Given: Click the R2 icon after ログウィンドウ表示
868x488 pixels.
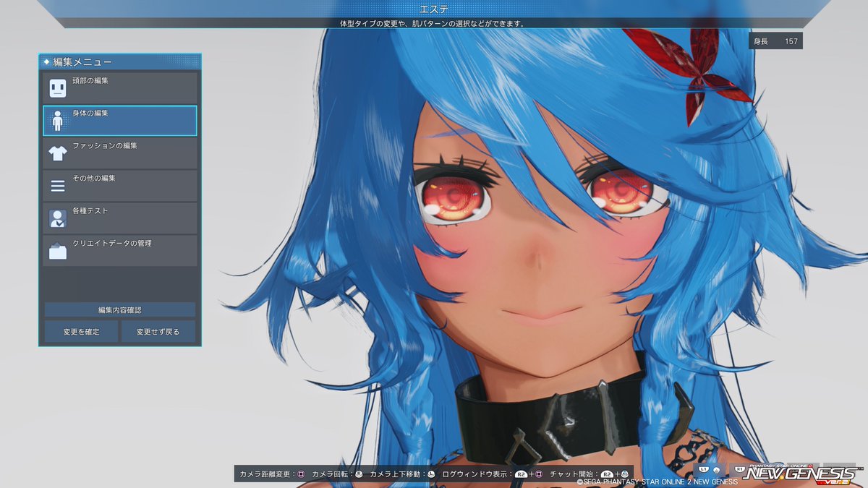Looking at the screenshot, I should 521,474.
